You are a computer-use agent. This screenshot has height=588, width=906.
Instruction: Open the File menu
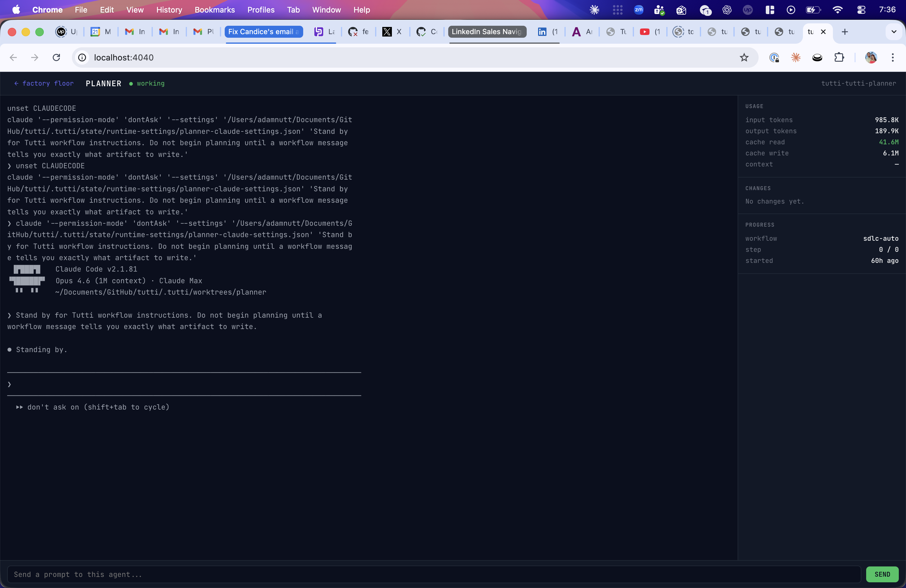(x=81, y=10)
